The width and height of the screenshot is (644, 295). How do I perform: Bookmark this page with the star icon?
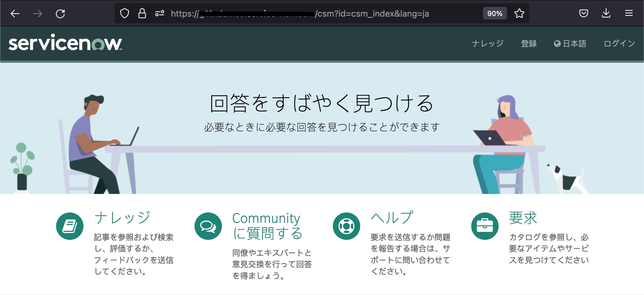click(x=519, y=13)
